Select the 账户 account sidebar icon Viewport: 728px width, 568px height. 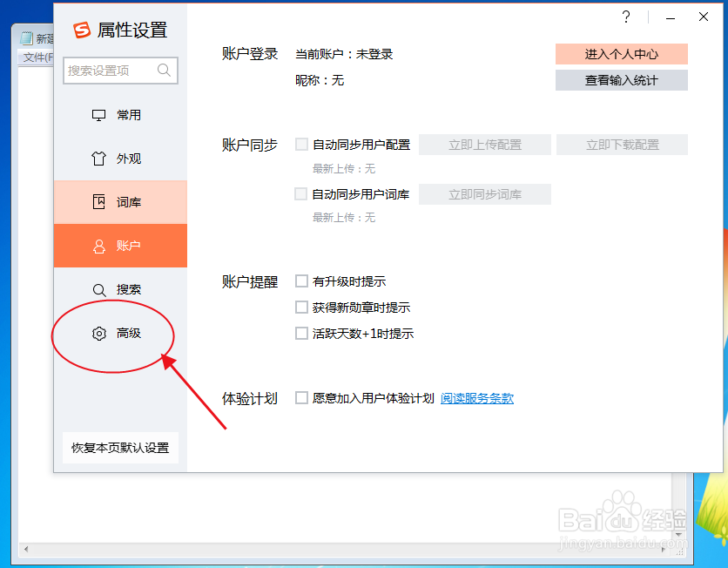98,245
